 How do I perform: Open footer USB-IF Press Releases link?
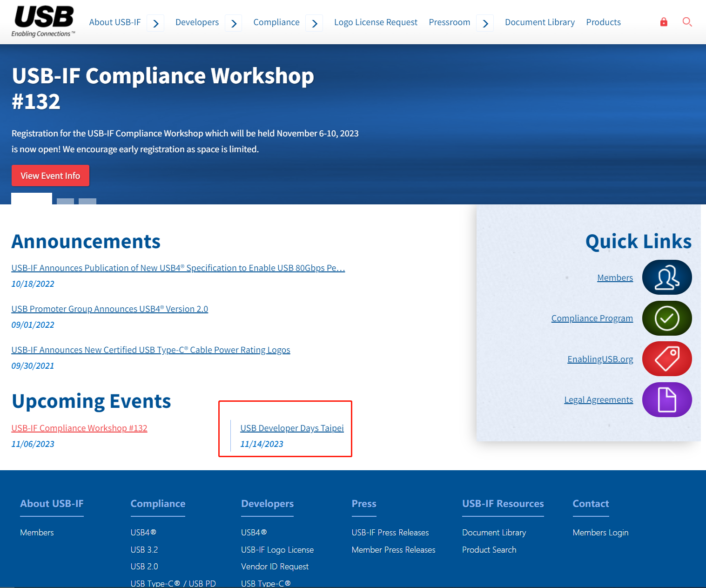point(390,533)
